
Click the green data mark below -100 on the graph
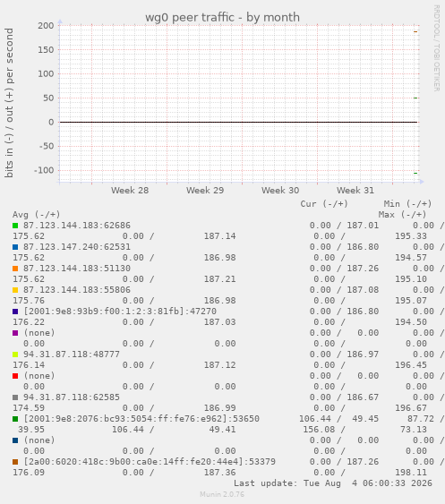415,174
